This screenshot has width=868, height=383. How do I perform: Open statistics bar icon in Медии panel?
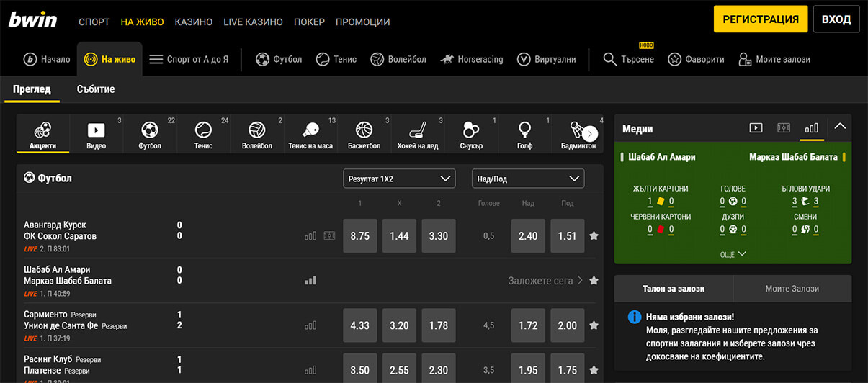tap(812, 128)
